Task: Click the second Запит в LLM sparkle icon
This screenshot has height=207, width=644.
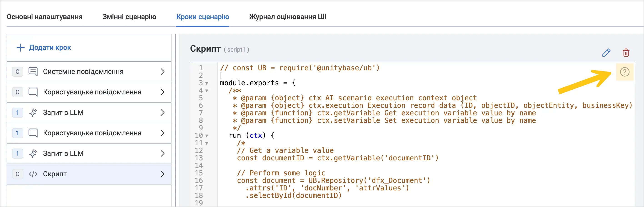Action: pyautogui.click(x=33, y=154)
